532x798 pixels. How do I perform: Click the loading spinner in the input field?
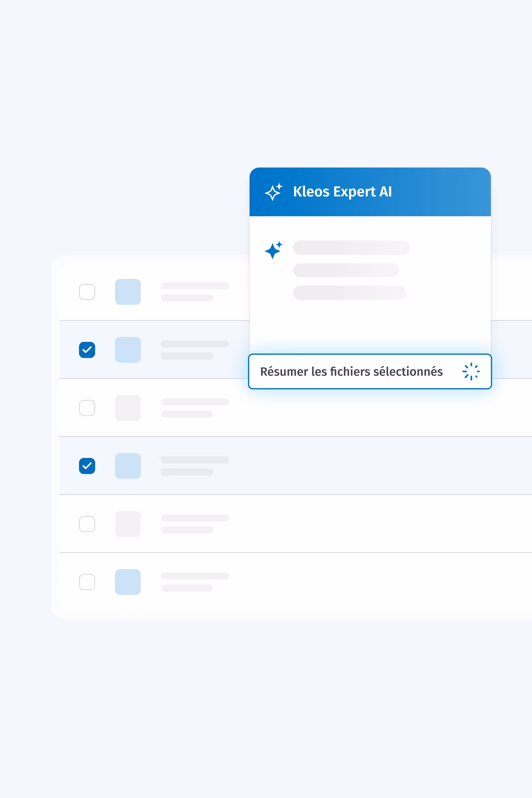pyautogui.click(x=471, y=372)
